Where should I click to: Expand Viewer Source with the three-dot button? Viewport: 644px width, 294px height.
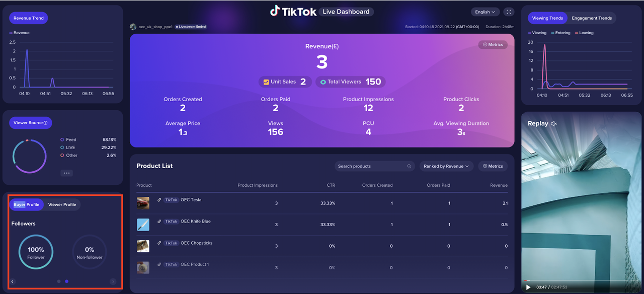[x=67, y=173]
